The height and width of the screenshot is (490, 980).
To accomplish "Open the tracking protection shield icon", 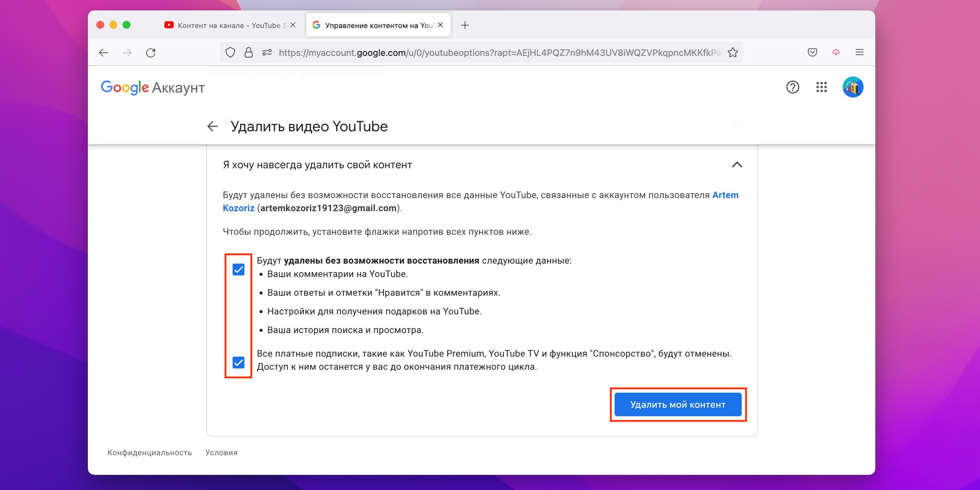I will pyautogui.click(x=230, y=53).
